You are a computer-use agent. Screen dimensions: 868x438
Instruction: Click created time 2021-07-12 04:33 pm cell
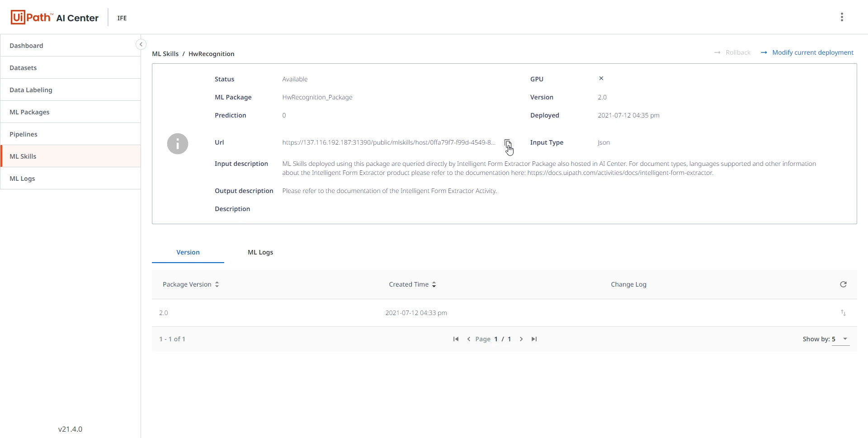tap(416, 313)
